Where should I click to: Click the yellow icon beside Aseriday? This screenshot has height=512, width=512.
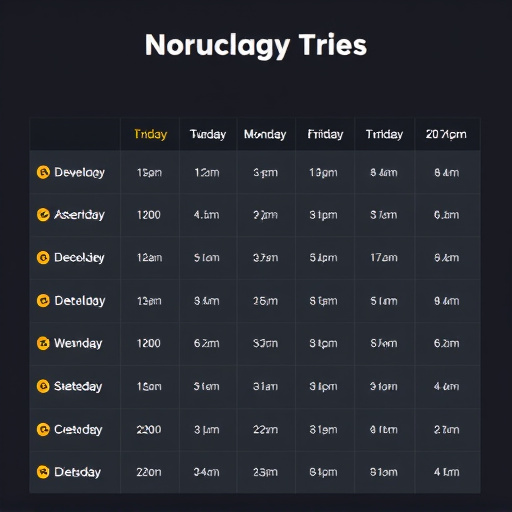[43, 215]
